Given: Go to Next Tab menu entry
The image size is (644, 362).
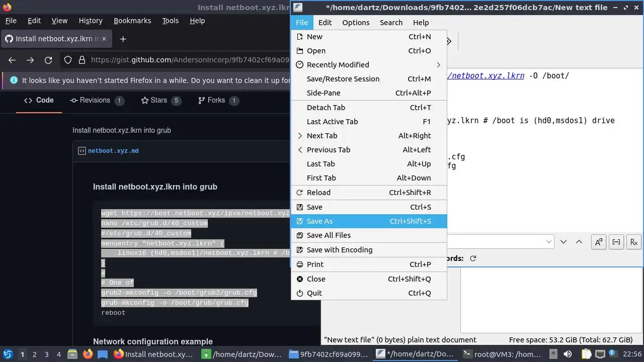Looking at the screenshot, I should click(369, 136).
